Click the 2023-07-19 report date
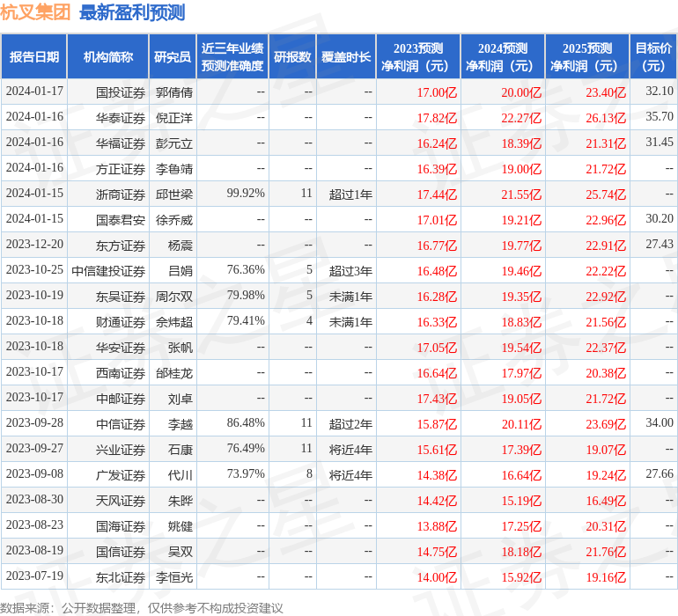Screen dimensions: 678x616 pos(34,576)
